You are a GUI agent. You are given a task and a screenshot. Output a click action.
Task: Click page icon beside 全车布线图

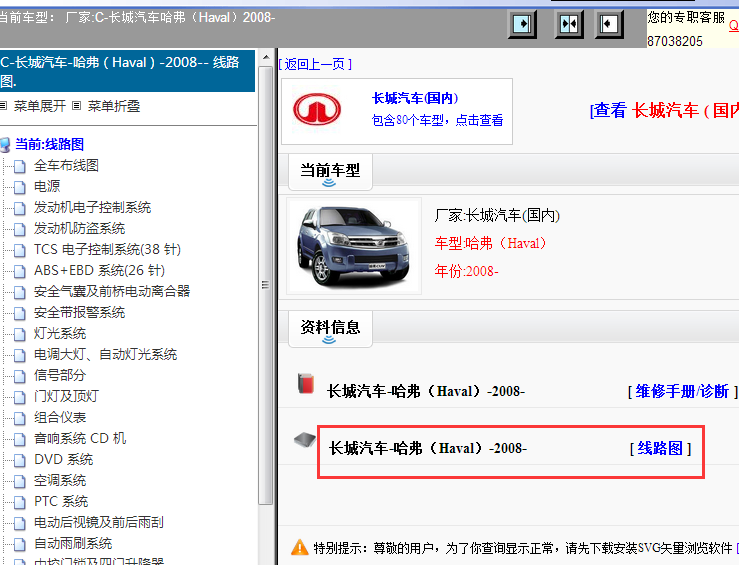click(x=20, y=166)
